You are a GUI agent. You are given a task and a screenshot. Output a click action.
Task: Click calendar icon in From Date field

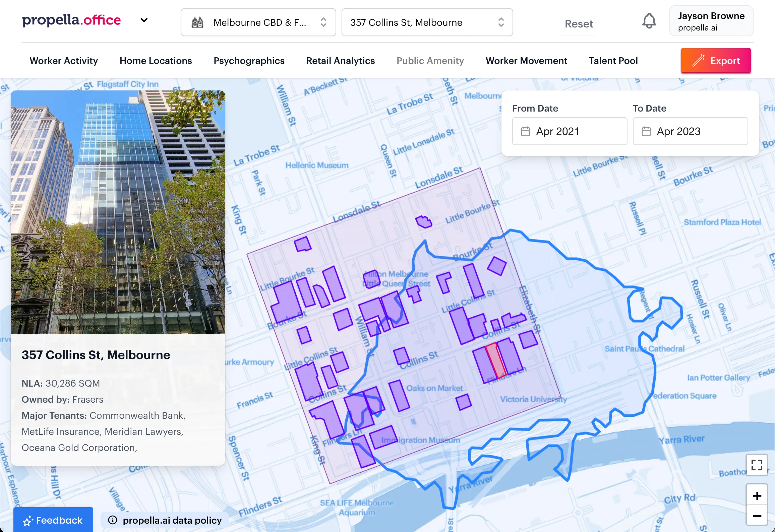[x=525, y=131]
